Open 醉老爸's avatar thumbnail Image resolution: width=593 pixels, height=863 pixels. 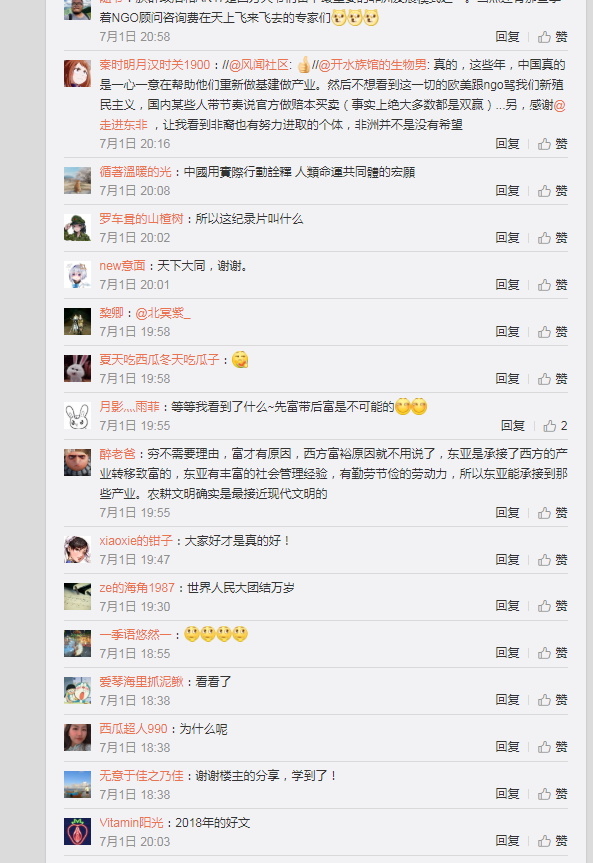coord(78,462)
